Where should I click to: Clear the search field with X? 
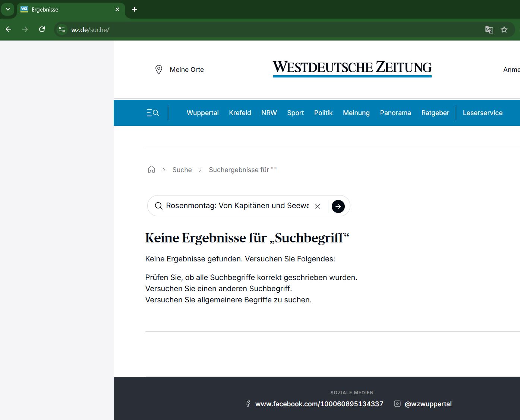318,206
